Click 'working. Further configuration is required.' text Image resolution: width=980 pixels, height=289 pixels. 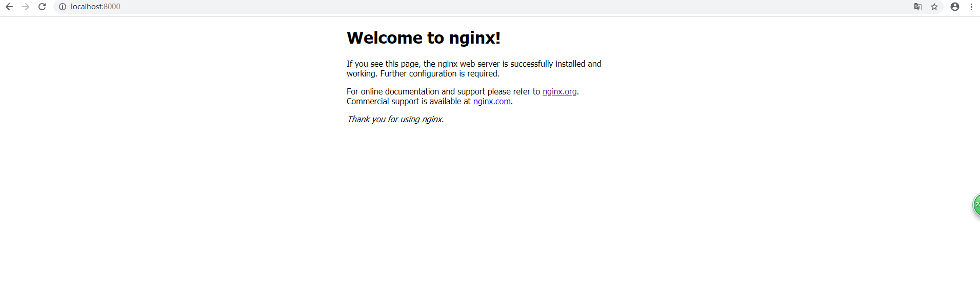(x=423, y=73)
